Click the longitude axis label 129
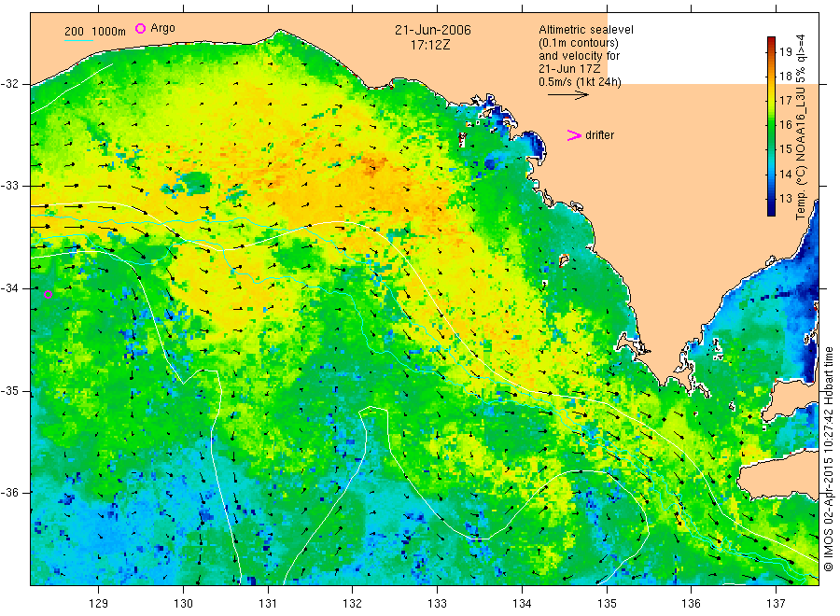 tap(99, 604)
